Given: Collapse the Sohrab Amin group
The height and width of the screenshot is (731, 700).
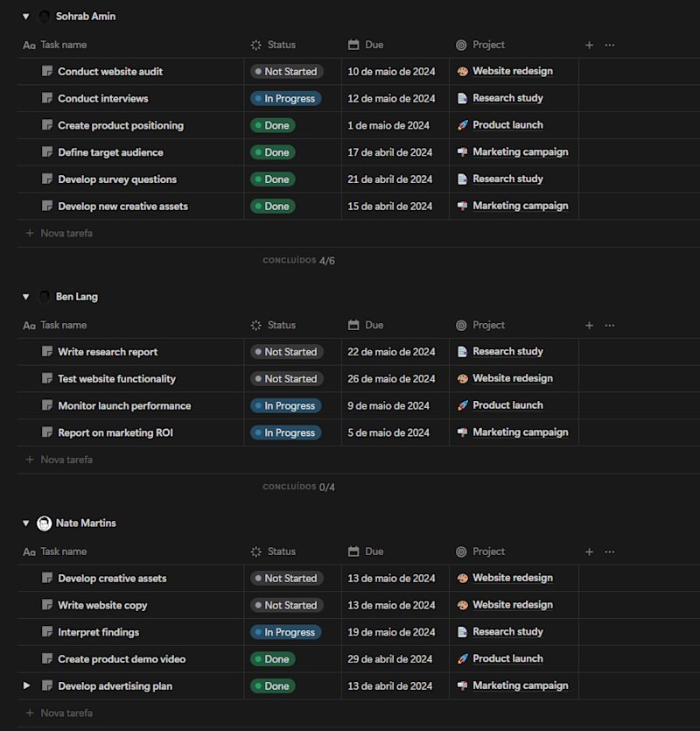Looking at the screenshot, I should tap(26, 17).
